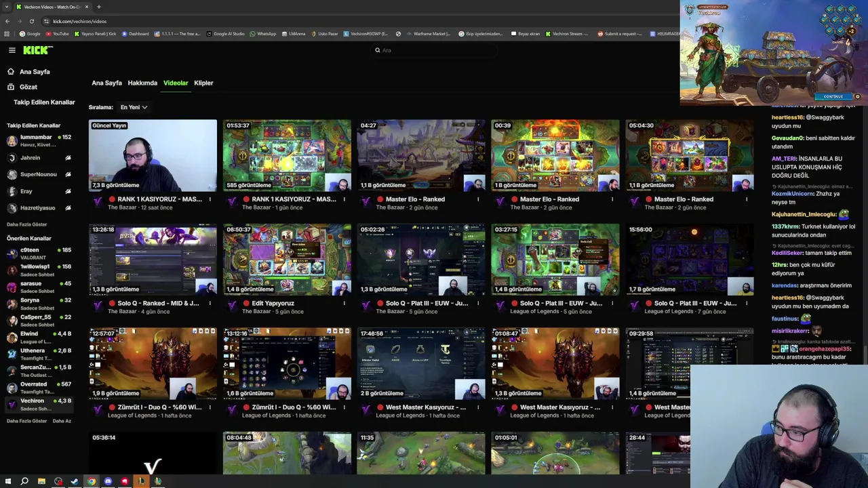Click Daha Az to collapse recommendations
Viewport: 868px width, 488px height.
pos(62,421)
